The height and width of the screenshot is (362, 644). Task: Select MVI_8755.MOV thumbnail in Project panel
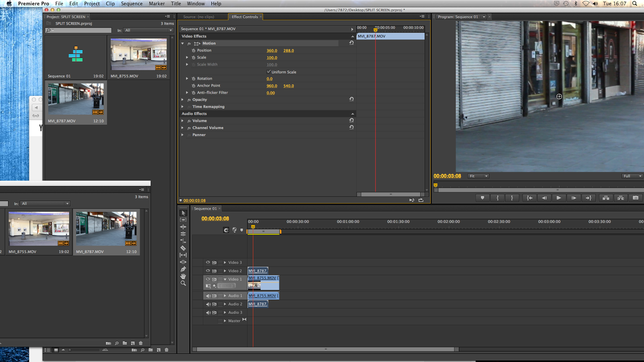point(138,54)
